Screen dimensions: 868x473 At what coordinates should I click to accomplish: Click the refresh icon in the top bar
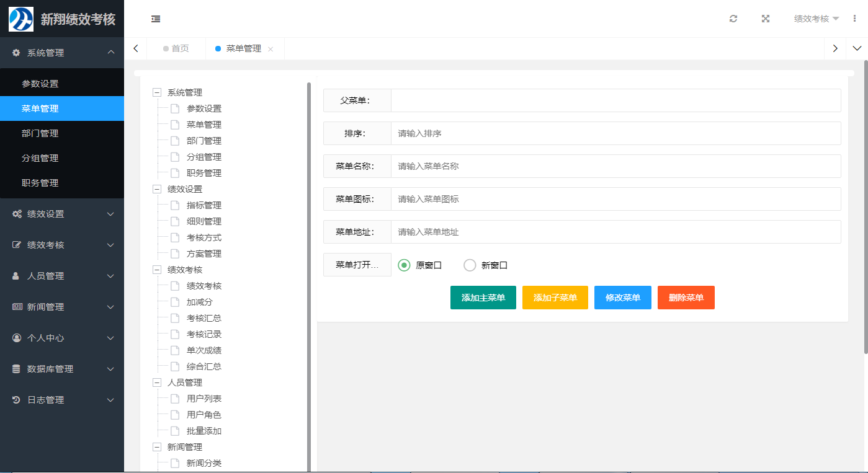pyautogui.click(x=733, y=19)
